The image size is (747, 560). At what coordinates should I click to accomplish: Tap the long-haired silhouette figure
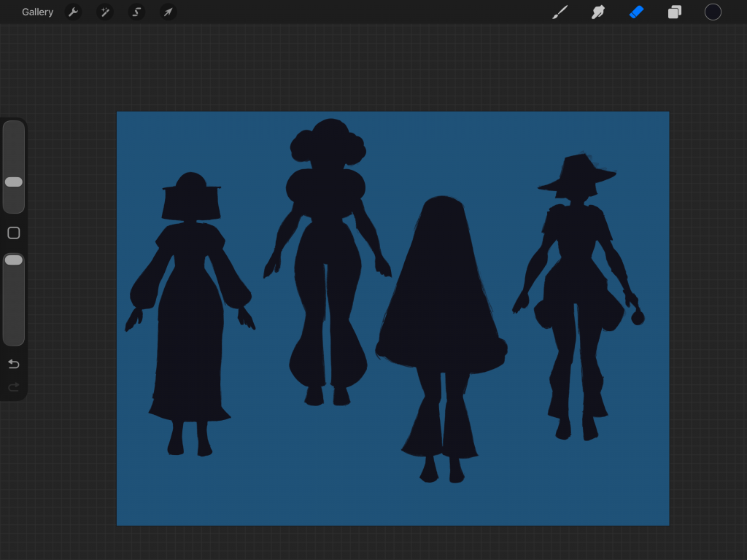pos(441,306)
